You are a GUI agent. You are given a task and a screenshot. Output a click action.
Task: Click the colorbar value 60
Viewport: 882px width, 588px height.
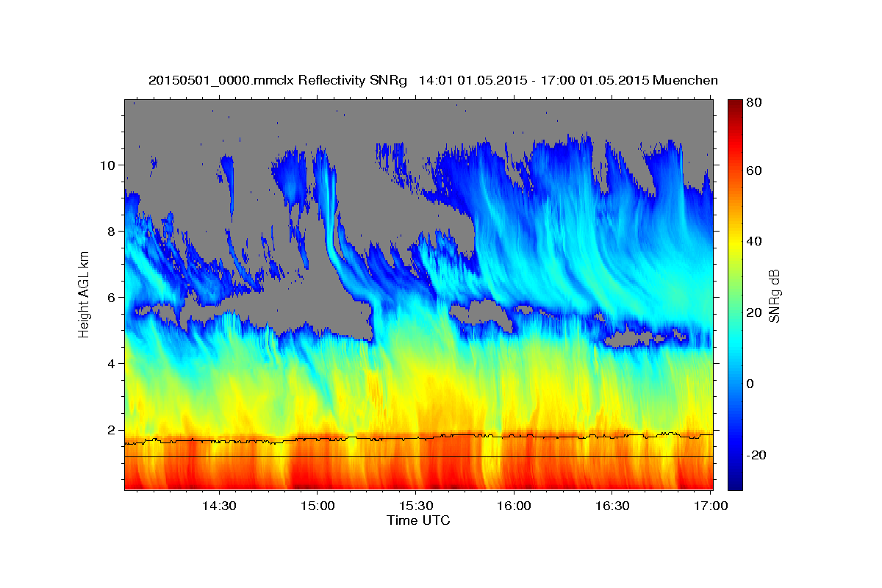click(x=753, y=171)
